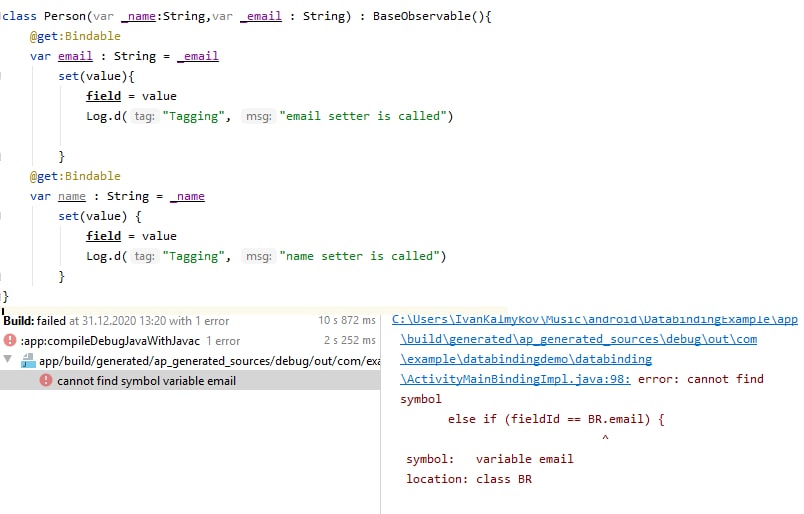
Task: Click the first @get:Bindable annotation above email
Action: tap(75, 36)
